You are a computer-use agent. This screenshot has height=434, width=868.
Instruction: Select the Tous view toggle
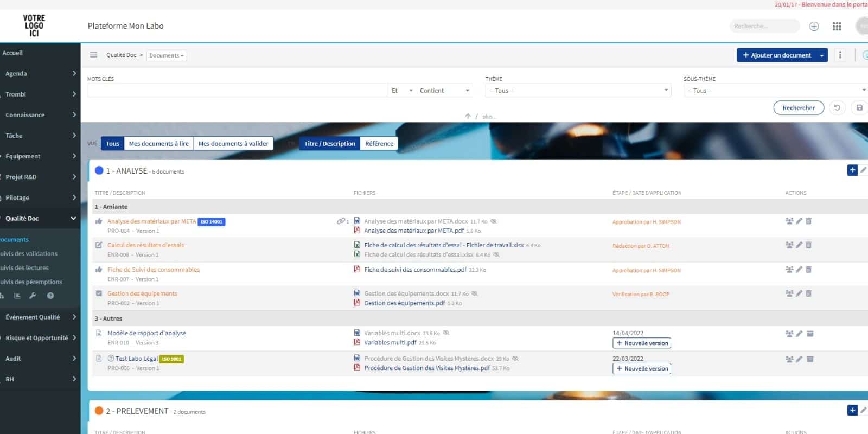point(112,144)
